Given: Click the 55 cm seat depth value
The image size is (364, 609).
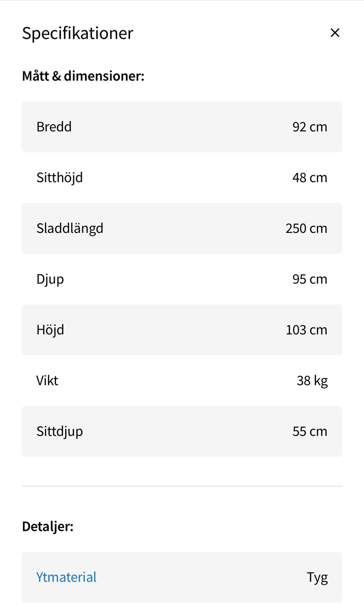Looking at the screenshot, I should tap(309, 431).
